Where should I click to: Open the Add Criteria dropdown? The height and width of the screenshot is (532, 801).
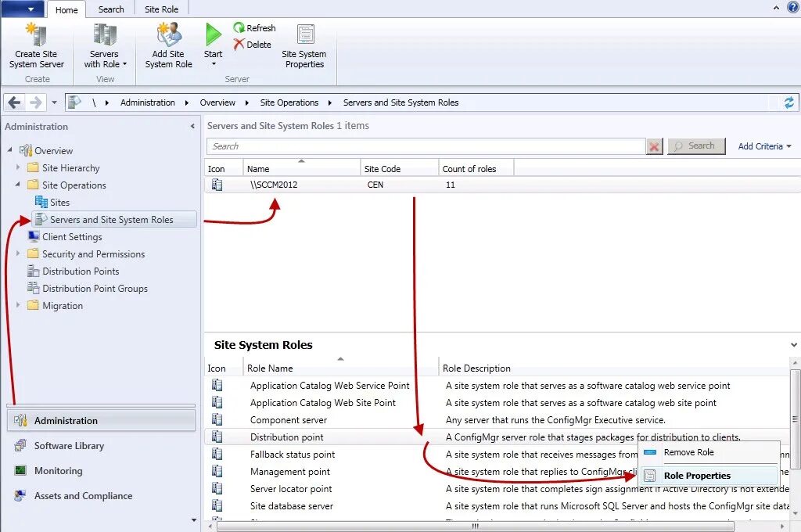tap(764, 146)
